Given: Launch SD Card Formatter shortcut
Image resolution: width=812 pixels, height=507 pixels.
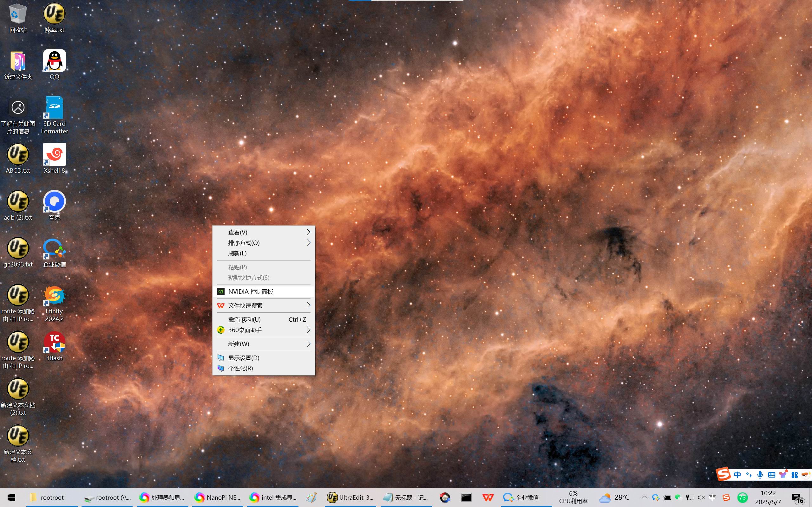Looking at the screenshot, I should (54, 108).
